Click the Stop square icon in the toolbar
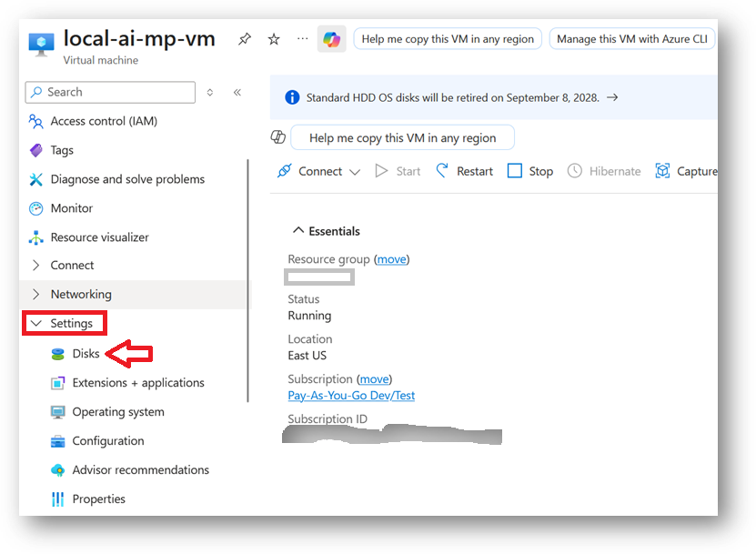The height and width of the screenshot is (554, 756). pyautogui.click(x=514, y=171)
